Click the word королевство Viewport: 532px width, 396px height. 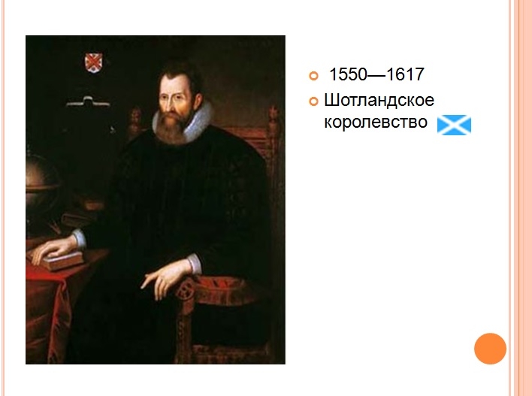pyautogui.click(x=376, y=122)
